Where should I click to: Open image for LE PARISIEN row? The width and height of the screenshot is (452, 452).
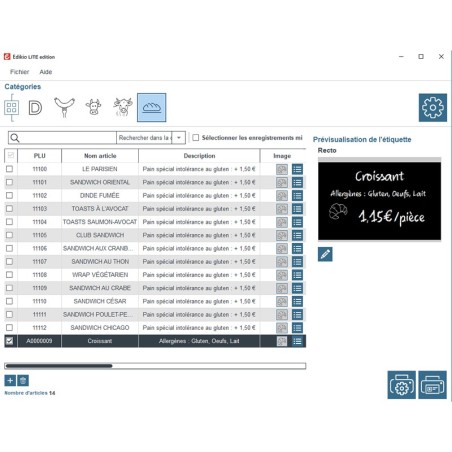282,169
